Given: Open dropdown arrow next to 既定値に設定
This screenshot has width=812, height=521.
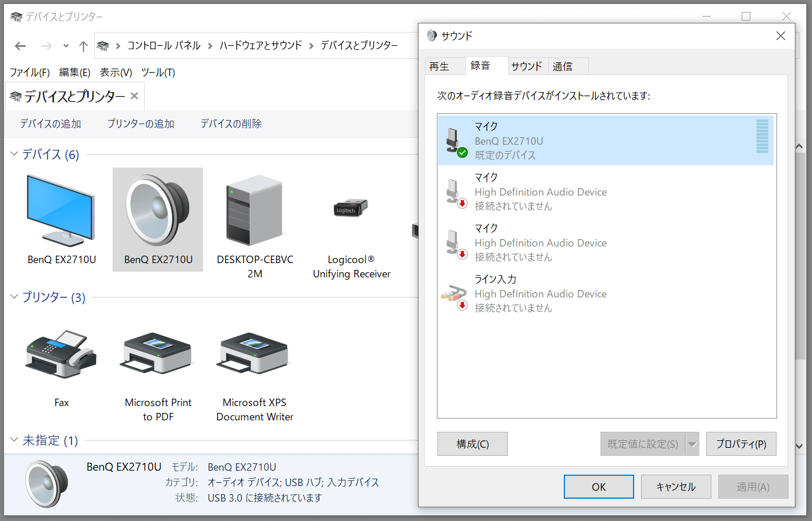Looking at the screenshot, I should 692,444.
